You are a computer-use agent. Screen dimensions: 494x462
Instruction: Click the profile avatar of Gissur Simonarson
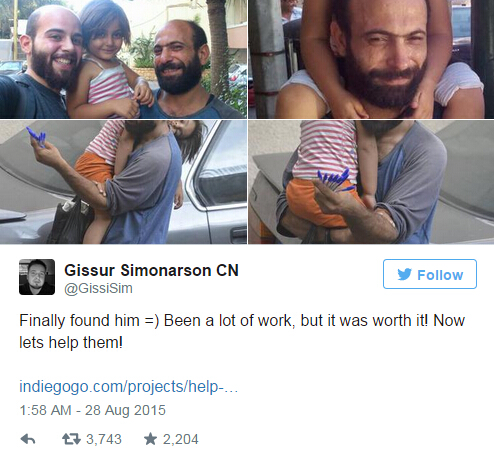click(x=37, y=277)
